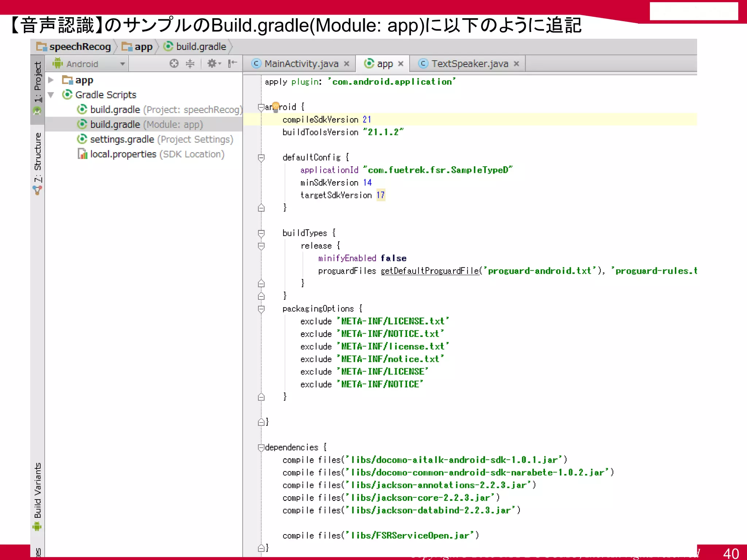The image size is (747, 560).
Task: Click the defaultConfig closing brace fold marker
Action: tap(261, 208)
